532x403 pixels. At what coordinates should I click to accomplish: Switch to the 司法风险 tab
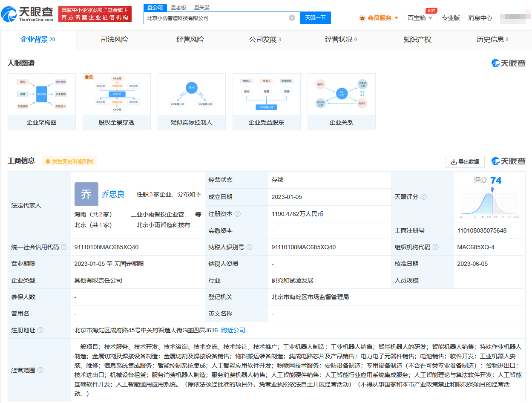pyautogui.click(x=114, y=40)
